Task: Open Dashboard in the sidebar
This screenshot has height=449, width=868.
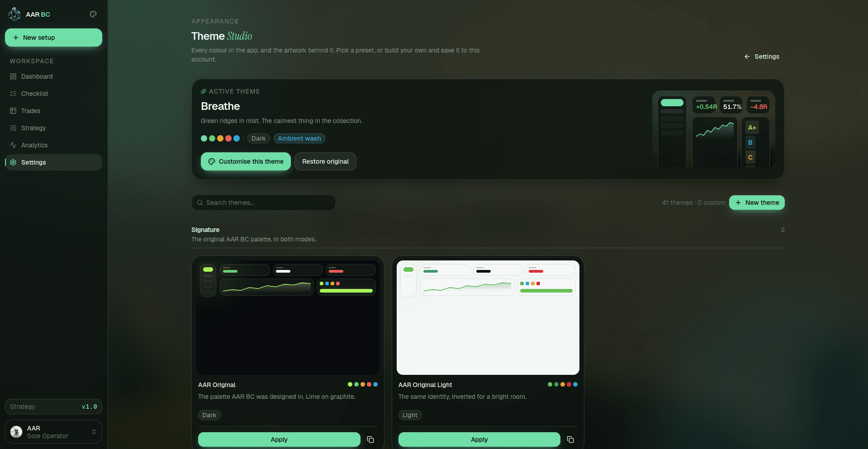Action: (x=53, y=76)
